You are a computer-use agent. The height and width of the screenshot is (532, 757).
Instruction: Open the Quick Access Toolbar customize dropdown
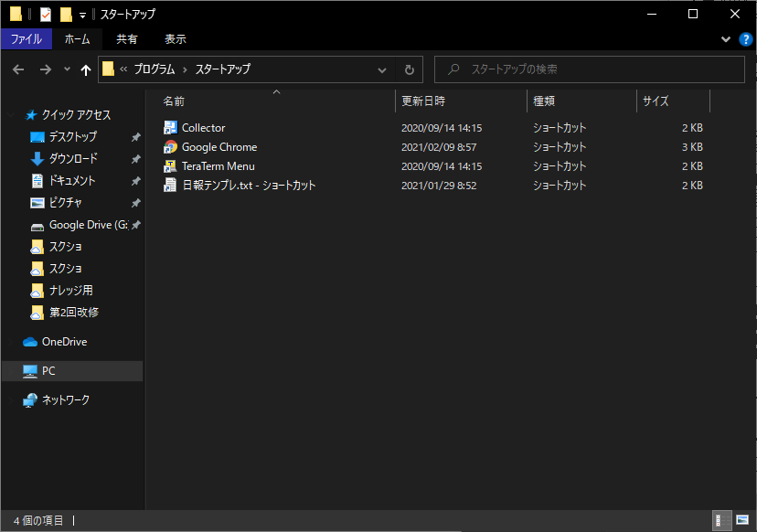pyautogui.click(x=82, y=16)
